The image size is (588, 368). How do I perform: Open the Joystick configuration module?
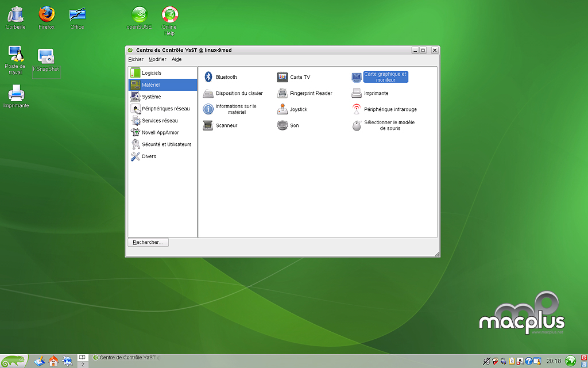pyautogui.click(x=292, y=109)
